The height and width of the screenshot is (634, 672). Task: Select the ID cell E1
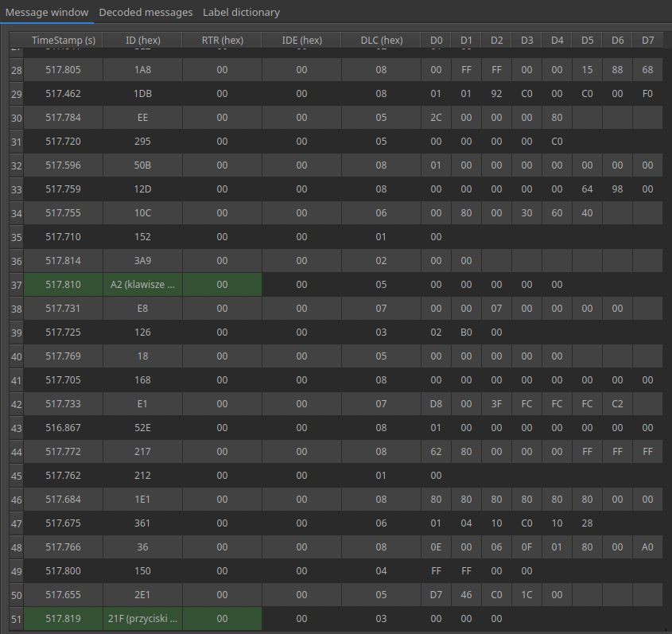[x=142, y=404]
